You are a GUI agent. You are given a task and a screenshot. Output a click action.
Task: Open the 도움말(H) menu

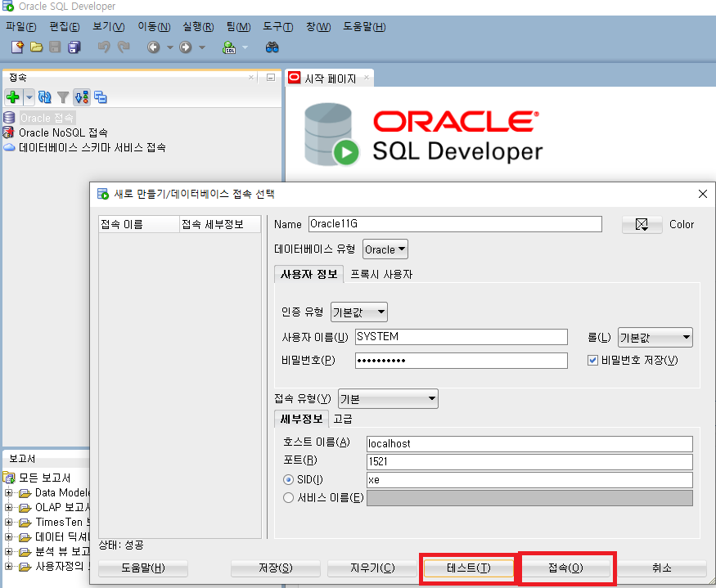tap(364, 27)
